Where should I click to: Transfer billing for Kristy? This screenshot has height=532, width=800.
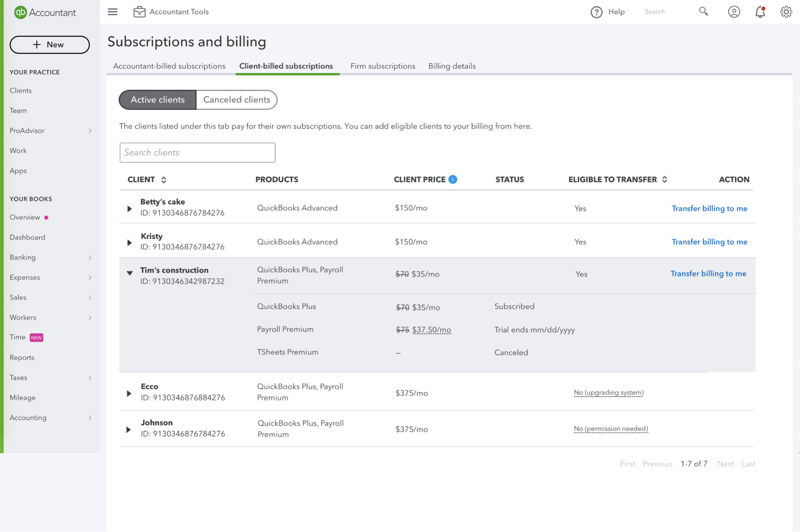709,242
